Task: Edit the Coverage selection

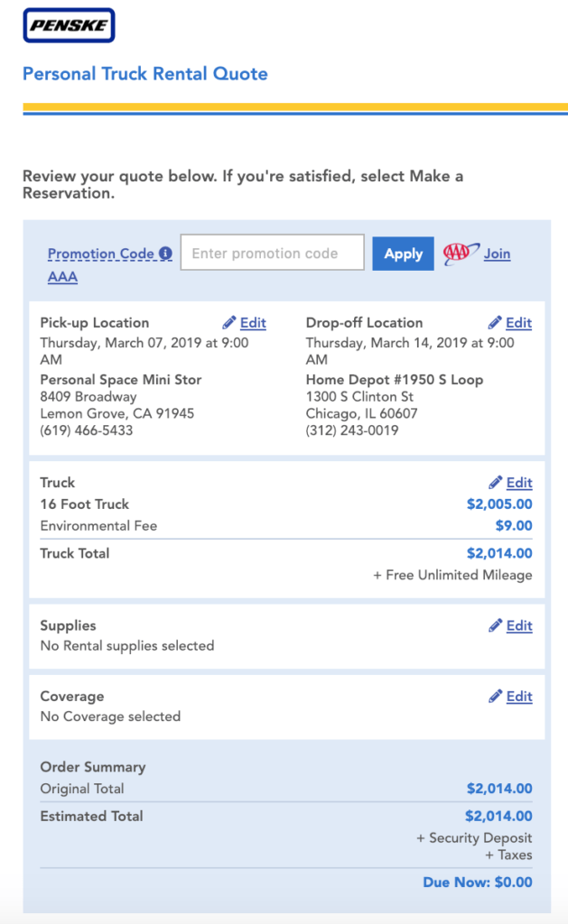Action: point(519,696)
